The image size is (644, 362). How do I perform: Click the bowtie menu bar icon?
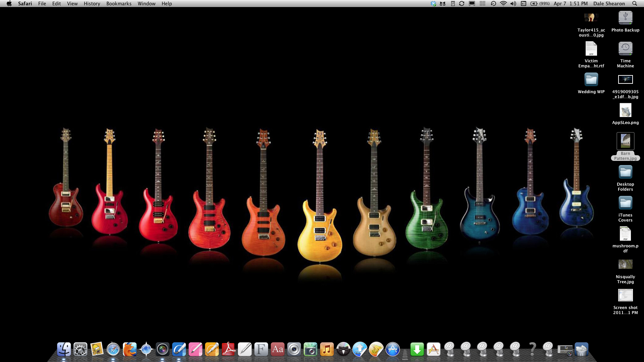tap(443, 3)
